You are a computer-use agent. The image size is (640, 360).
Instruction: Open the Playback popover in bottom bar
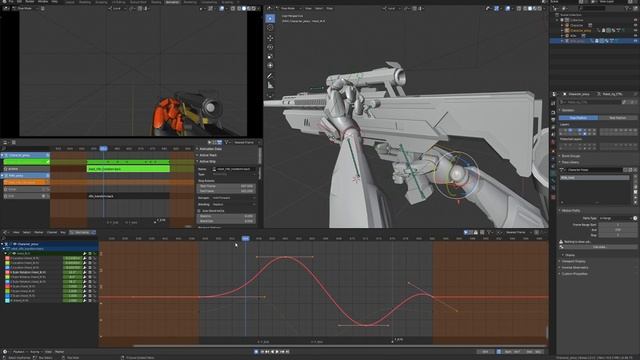19,351
